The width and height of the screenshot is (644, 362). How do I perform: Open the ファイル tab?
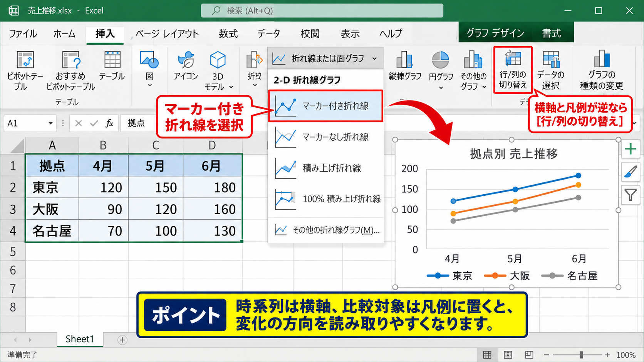pyautogui.click(x=23, y=34)
